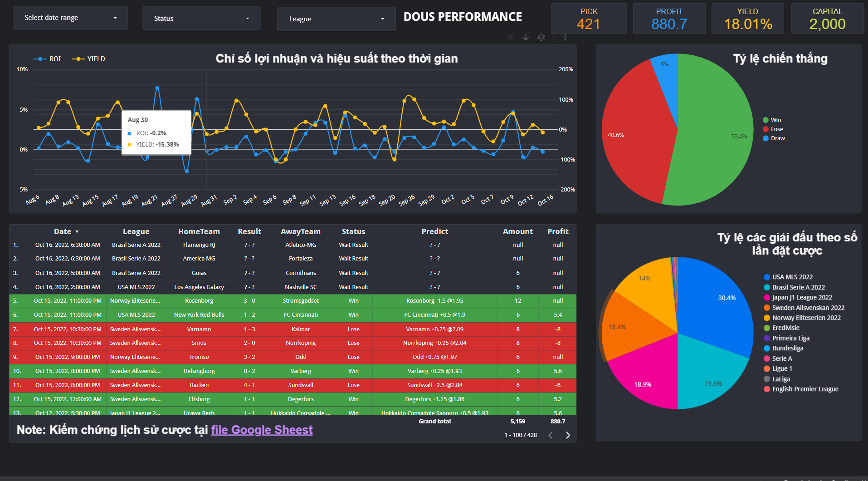
Task: Open the AZ sort options icon
Action: coord(541,37)
